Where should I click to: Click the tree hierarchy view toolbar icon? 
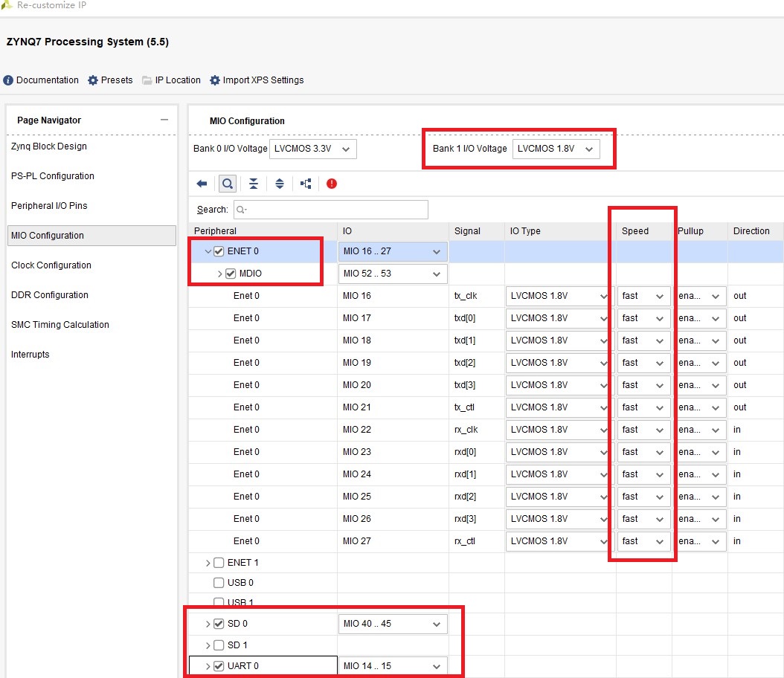point(306,184)
